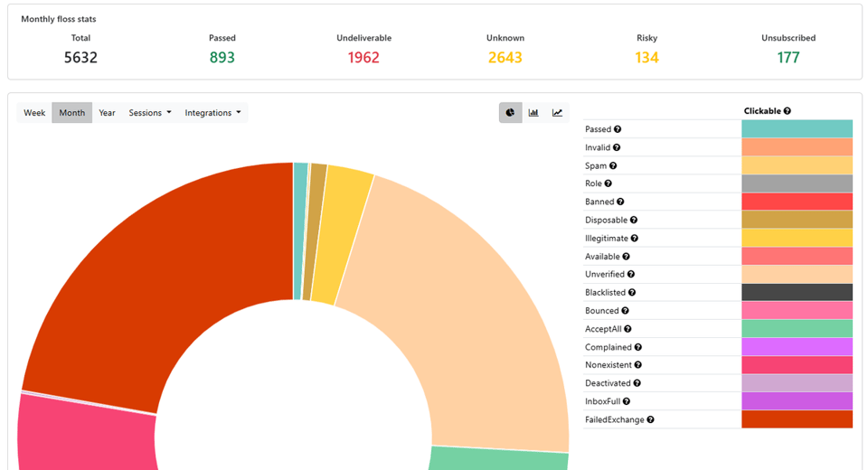This screenshot has height=470, width=868.
Task: Click the Passed teal color swatch
Action: (x=797, y=129)
